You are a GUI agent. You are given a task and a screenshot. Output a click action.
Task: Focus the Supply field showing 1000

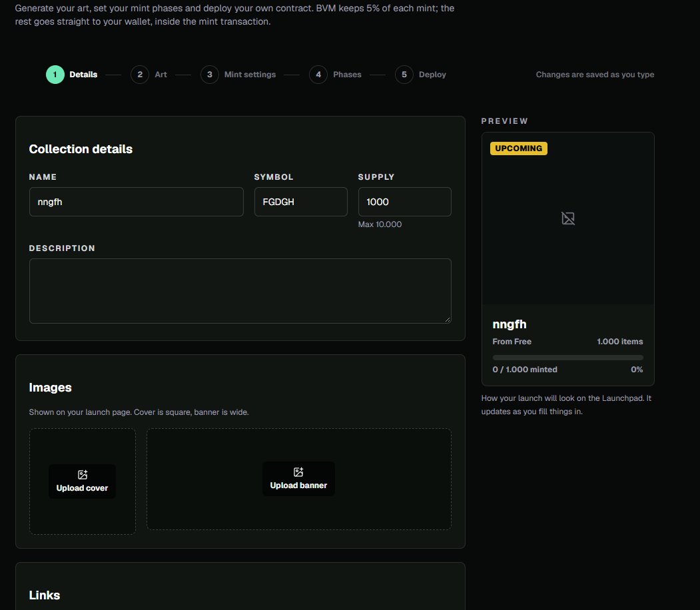coord(404,202)
